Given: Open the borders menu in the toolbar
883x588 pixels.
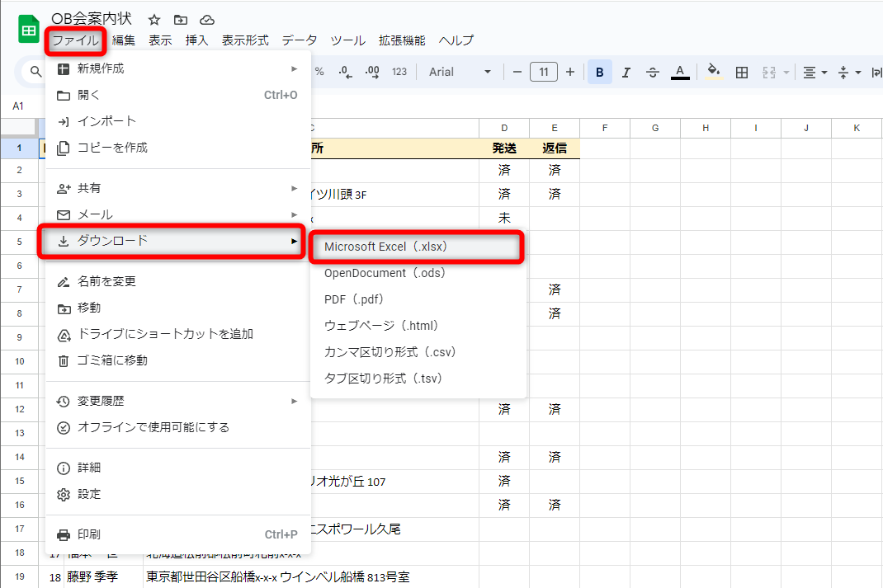Looking at the screenshot, I should 741,72.
